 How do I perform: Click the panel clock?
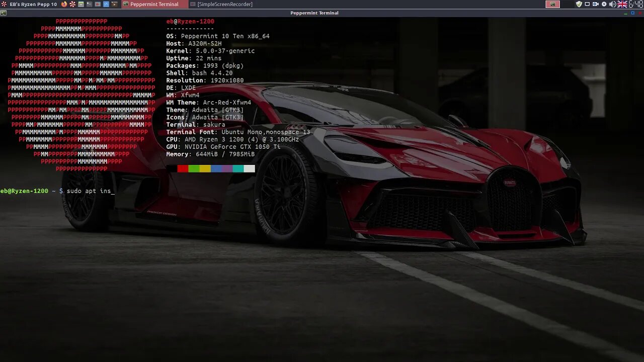coord(636,4)
